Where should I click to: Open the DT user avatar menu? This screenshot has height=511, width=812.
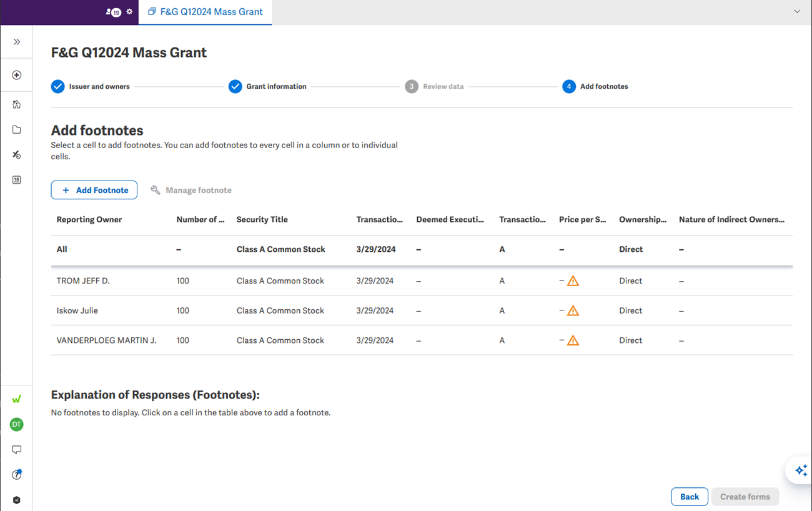pyautogui.click(x=17, y=424)
